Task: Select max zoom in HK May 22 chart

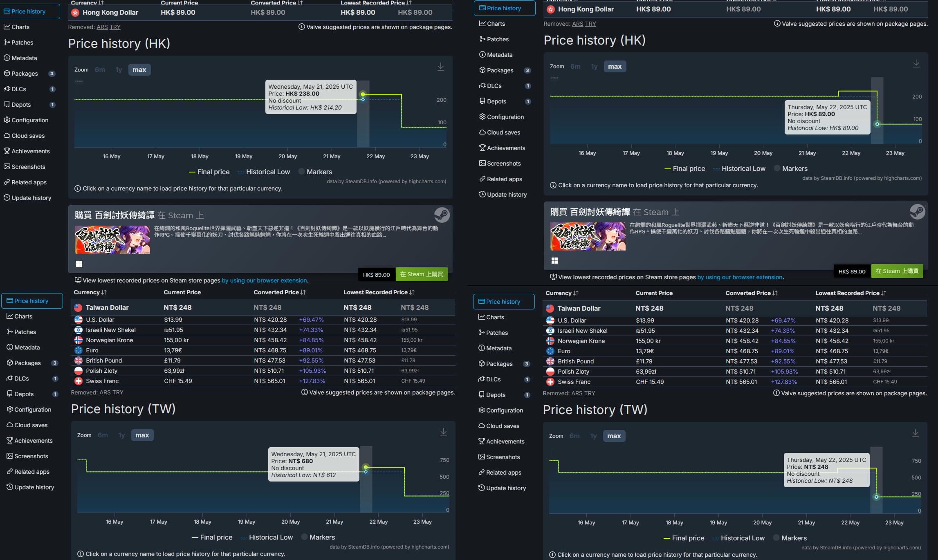Action: pyautogui.click(x=615, y=67)
